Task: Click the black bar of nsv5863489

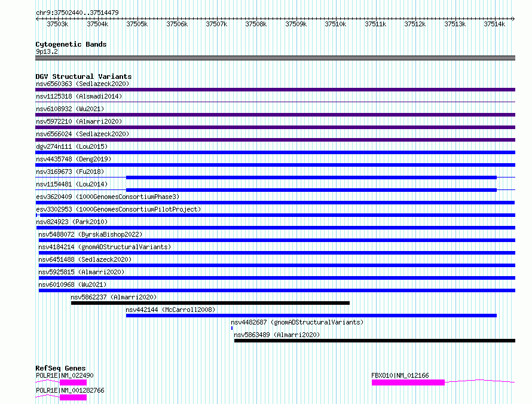Action: click(x=375, y=341)
